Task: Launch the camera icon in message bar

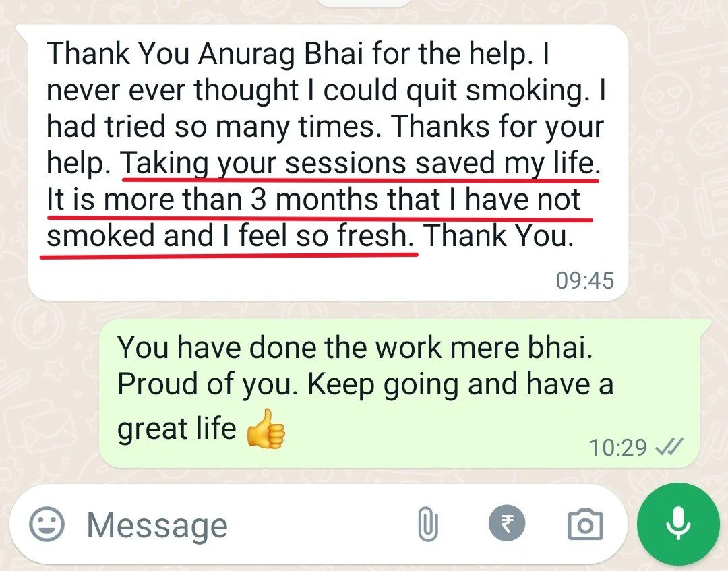Action: (x=586, y=524)
